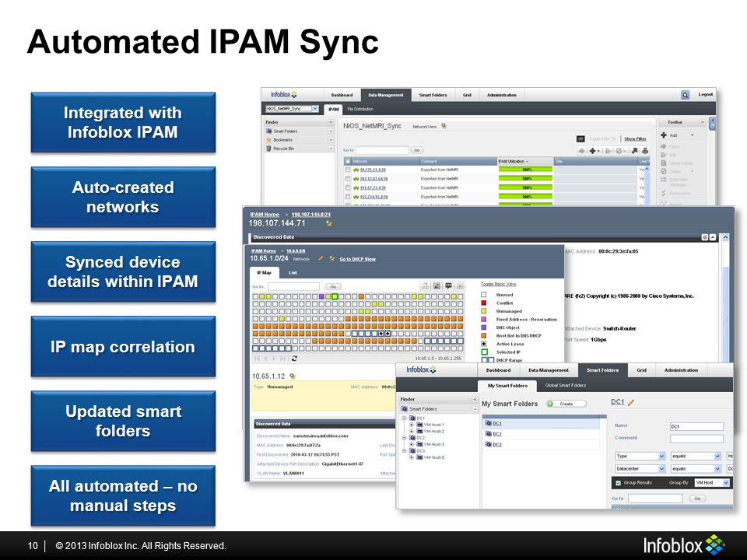Viewport: 747px width, 560px height.
Task: Click the refresh icon below the IP map
Action: pos(294,358)
